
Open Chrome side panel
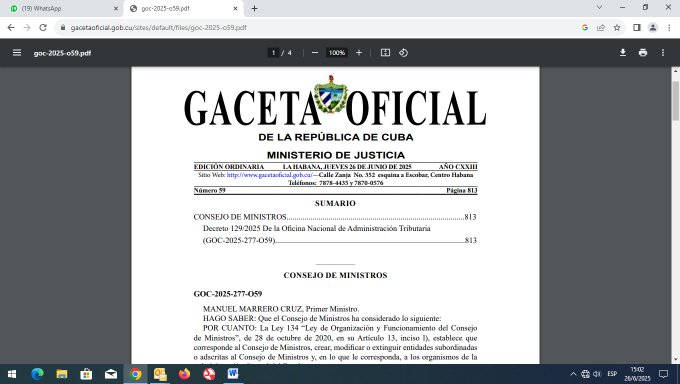pyautogui.click(x=637, y=27)
